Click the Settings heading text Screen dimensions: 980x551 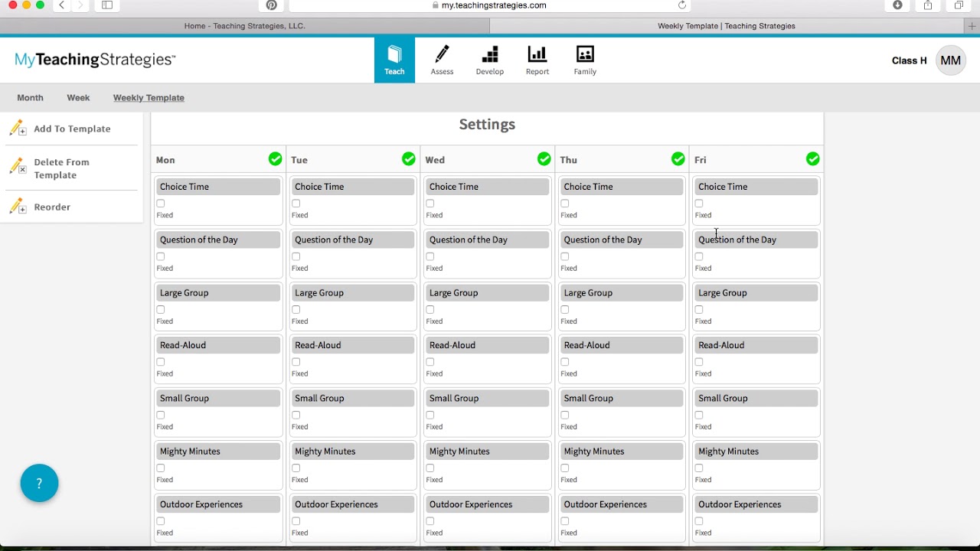(487, 124)
